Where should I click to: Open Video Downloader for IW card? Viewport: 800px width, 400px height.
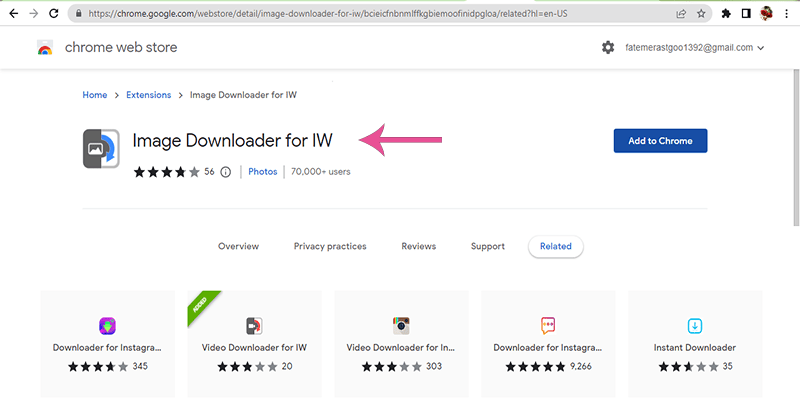[254, 338]
